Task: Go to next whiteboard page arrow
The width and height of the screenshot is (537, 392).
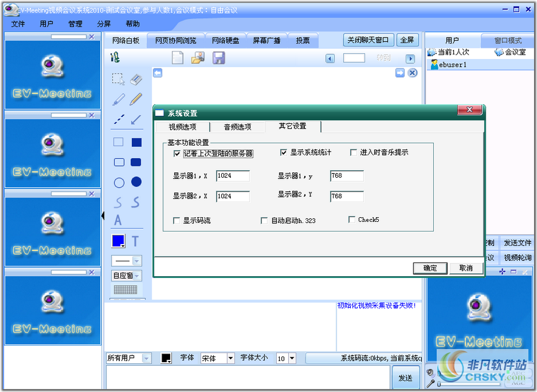Action: click(x=411, y=58)
